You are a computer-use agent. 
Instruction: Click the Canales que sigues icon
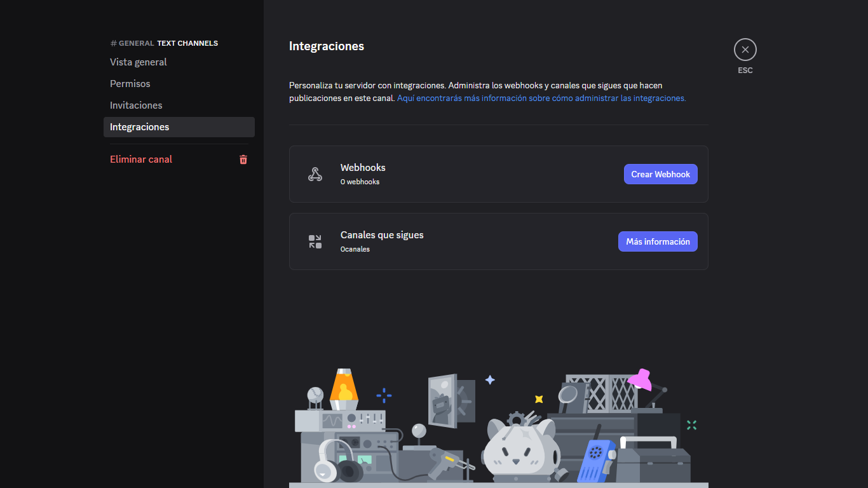click(x=315, y=241)
